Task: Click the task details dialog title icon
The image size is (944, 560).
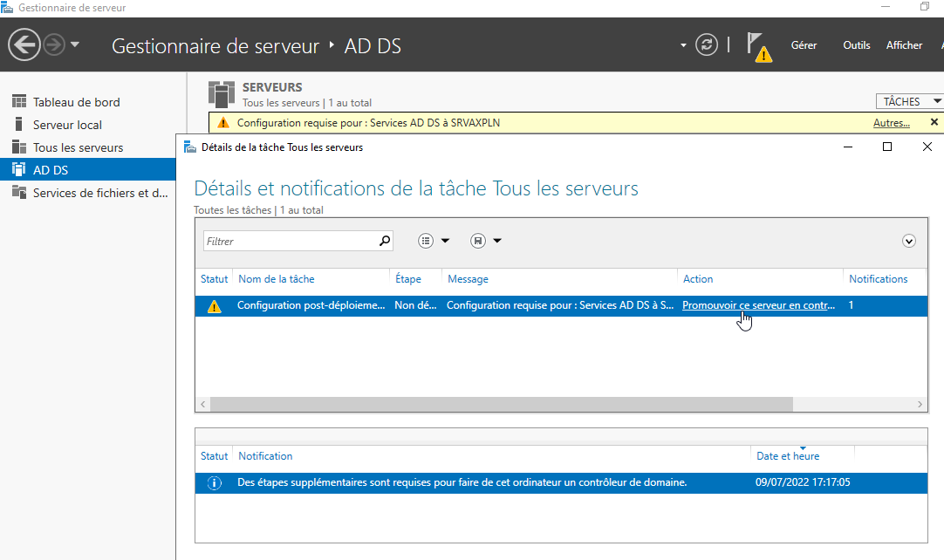Action: click(x=190, y=147)
